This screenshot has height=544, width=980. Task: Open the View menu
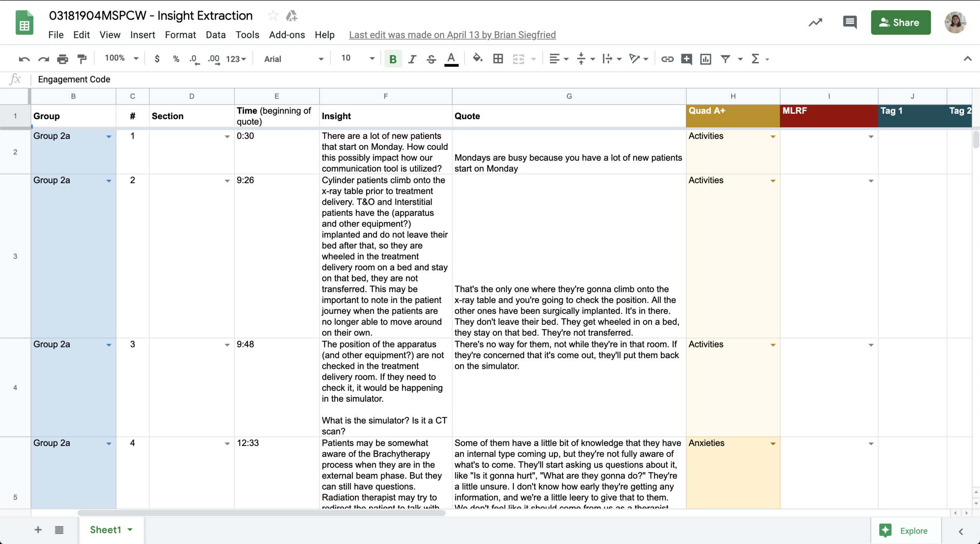pyautogui.click(x=110, y=35)
